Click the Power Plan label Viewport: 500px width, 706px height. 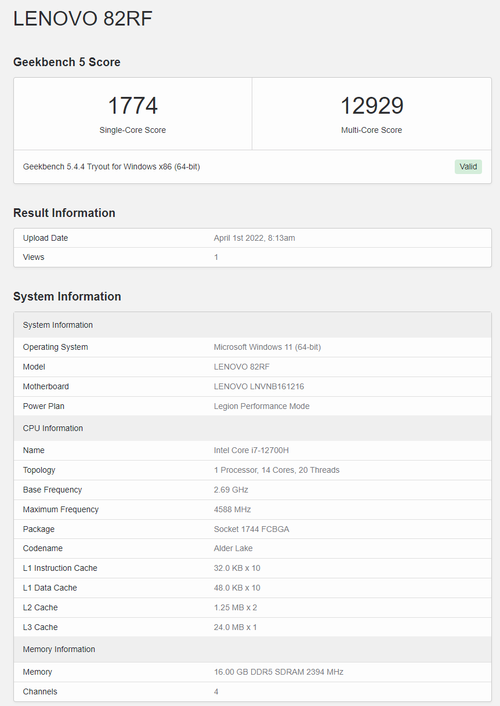44,406
